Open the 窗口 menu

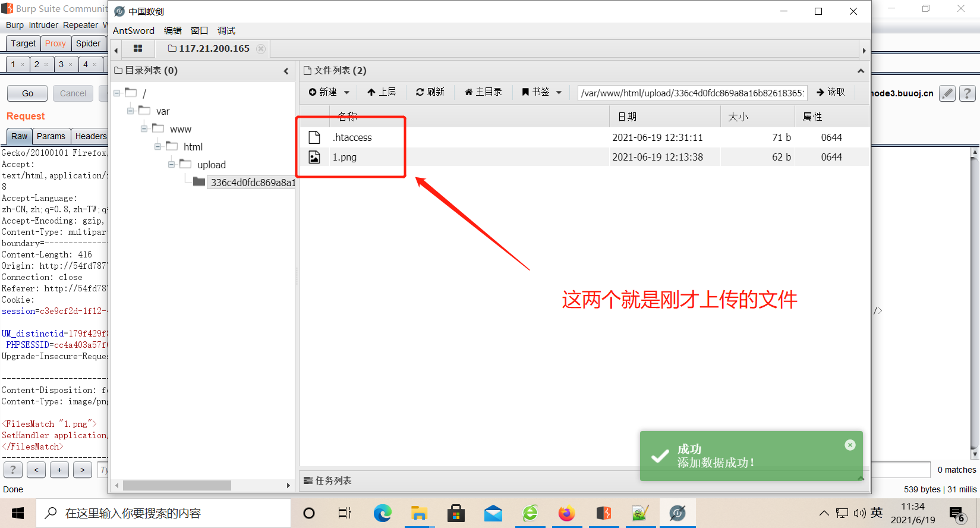tap(200, 30)
